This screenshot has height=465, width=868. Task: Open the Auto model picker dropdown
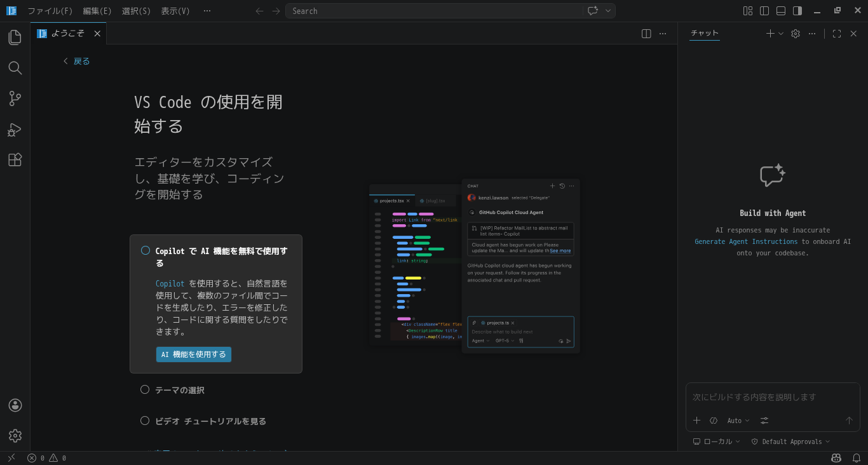738,421
